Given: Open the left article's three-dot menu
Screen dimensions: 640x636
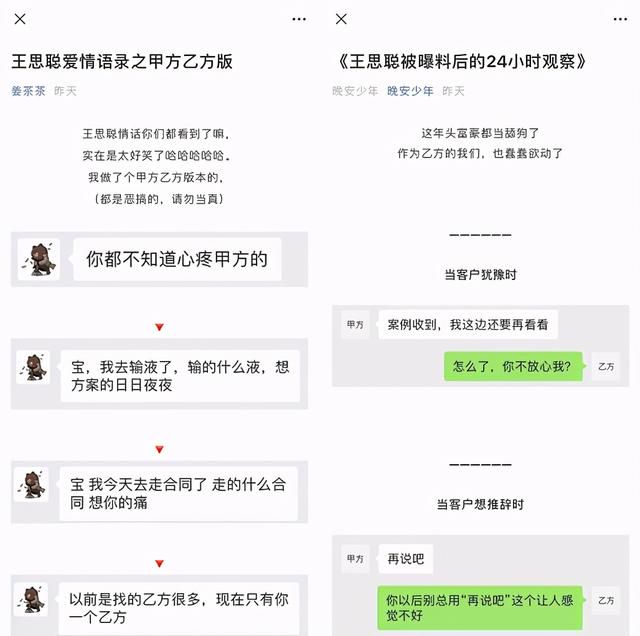Looking at the screenshot, I should pos(299,19).
